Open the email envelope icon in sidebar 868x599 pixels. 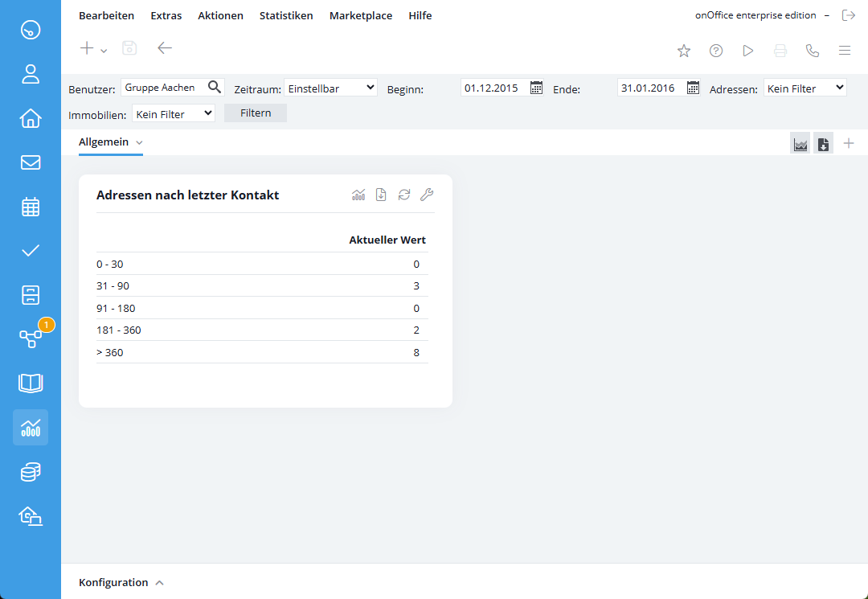[31, 162]
